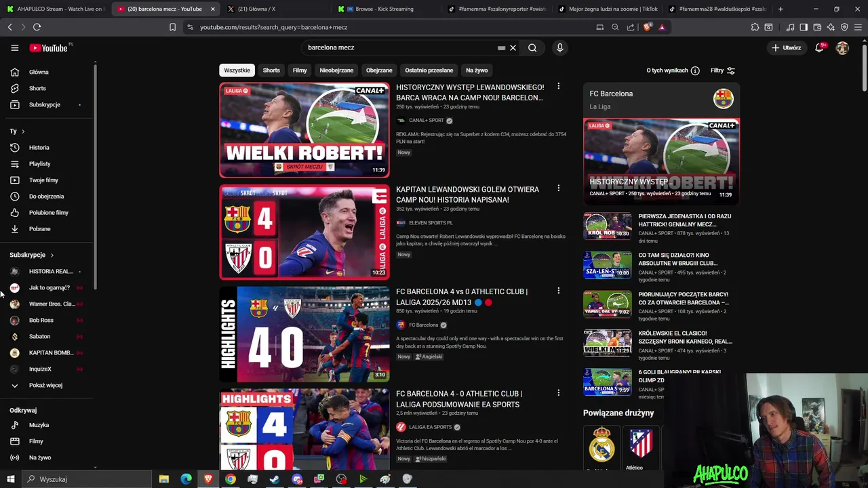Screen dimensions: 868x488
Task: Open Filtry search filters
Action: [723, 70]
